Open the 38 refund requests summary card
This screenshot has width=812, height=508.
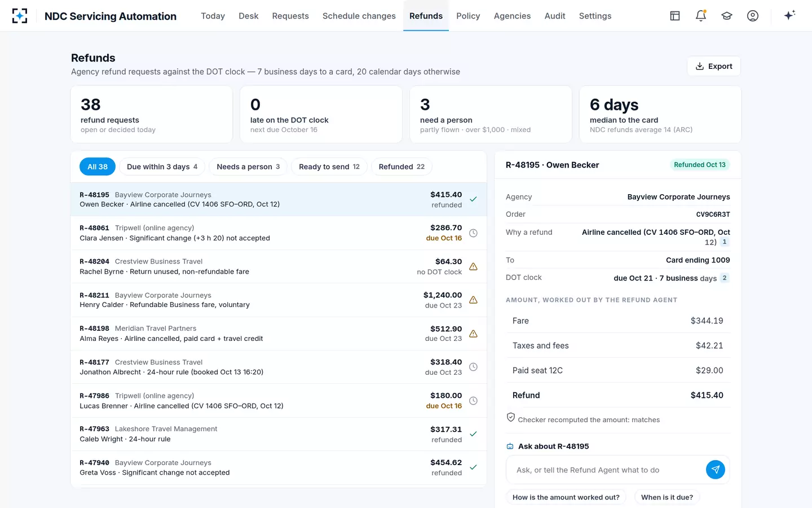(152, 115)
